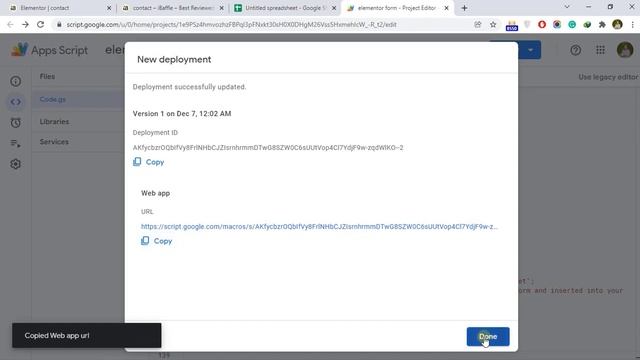Select the elementor form Project Editor tab
The image size is (640, 360).
(x=397, y=8)
